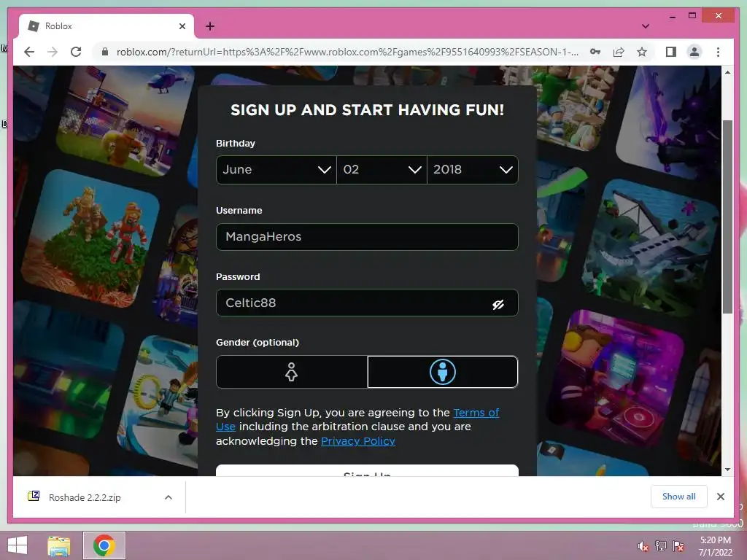Image resolution: width=747 pixels, height=560 pixels.
Task: Open the birthday day dropdown showing 02
Action: pyautogui.click(x=382, y=169)
